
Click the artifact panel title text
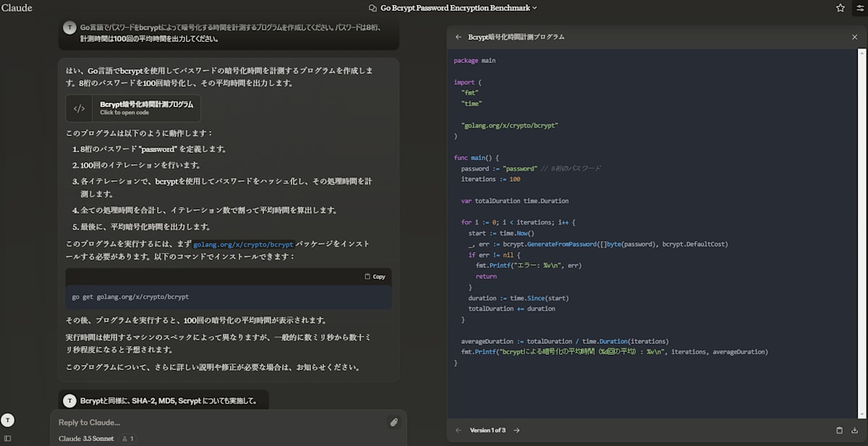click(x=516, y=37)
